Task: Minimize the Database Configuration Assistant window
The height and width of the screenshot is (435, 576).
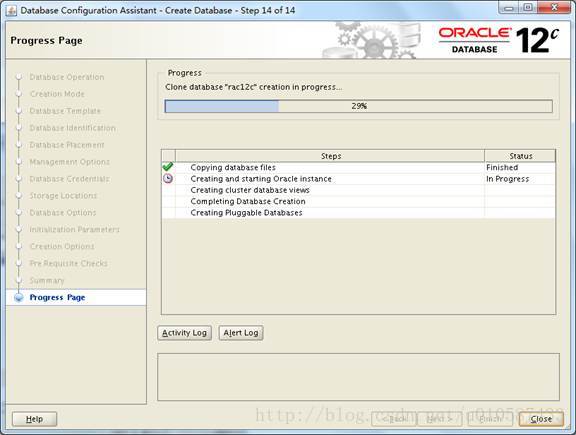Action: (x=509, y=8)
